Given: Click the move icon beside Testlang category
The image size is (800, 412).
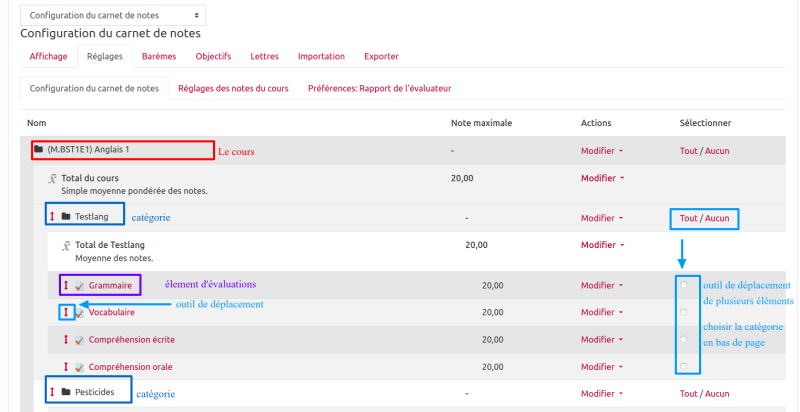Looking at the screenshot, I should (x=52, y=216).
